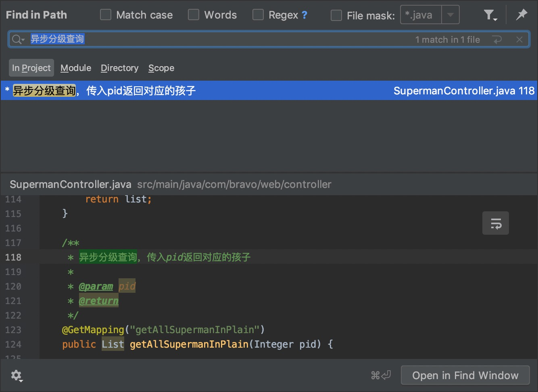Toggle multiline search input icon

point(497,40)
